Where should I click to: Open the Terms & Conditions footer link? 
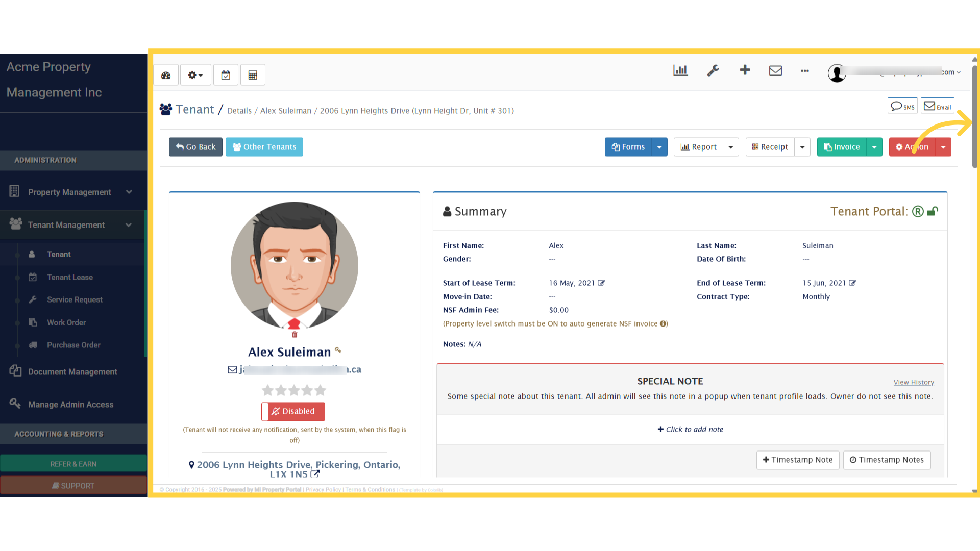click(x=370, y=490)
